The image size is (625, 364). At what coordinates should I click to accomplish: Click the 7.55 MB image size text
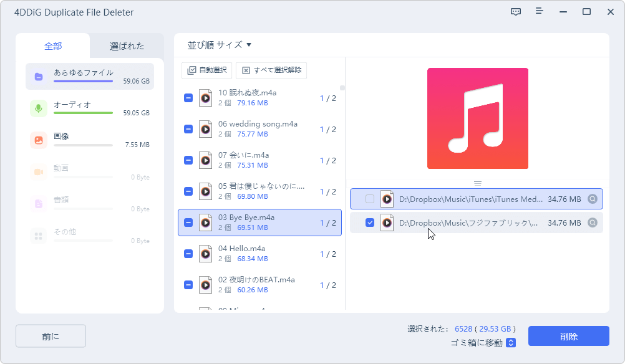coord(137,145)
